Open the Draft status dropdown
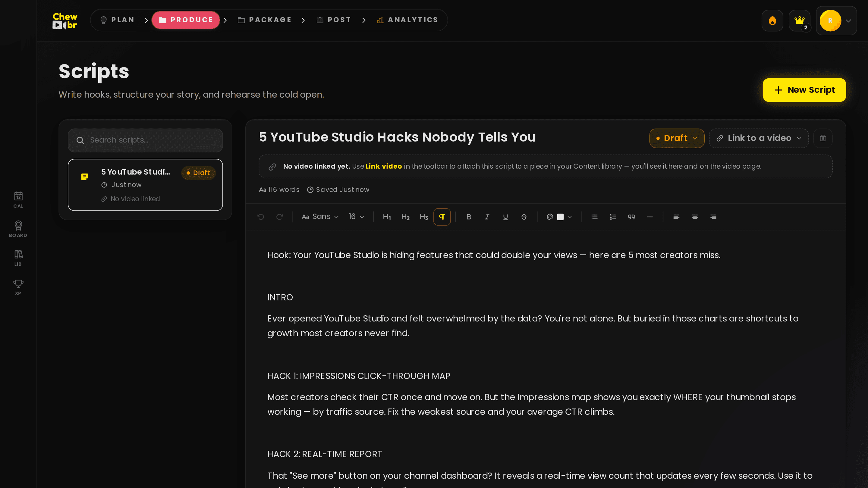The height and width of the screenshot is (488, 868). point(677,138)
